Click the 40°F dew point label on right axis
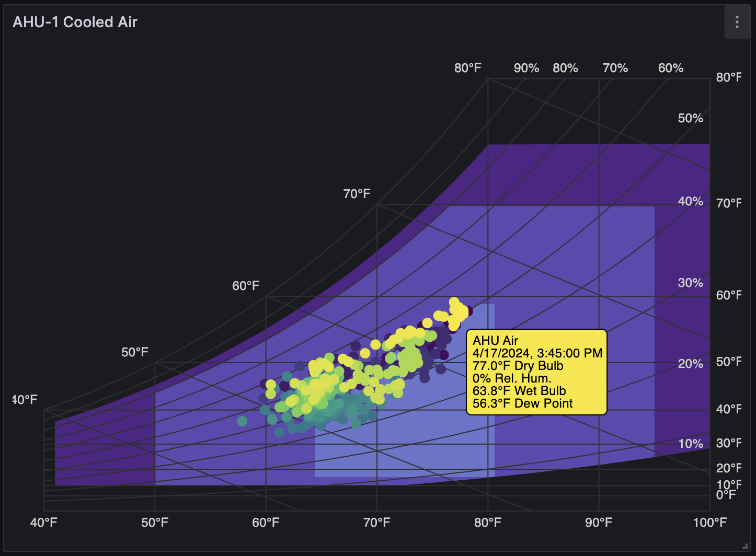The image size is (756, 556). 729,409
